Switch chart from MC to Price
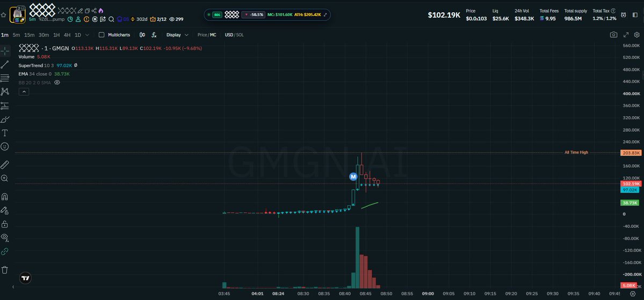Screen dimensions: 644x300 [202, 35]
